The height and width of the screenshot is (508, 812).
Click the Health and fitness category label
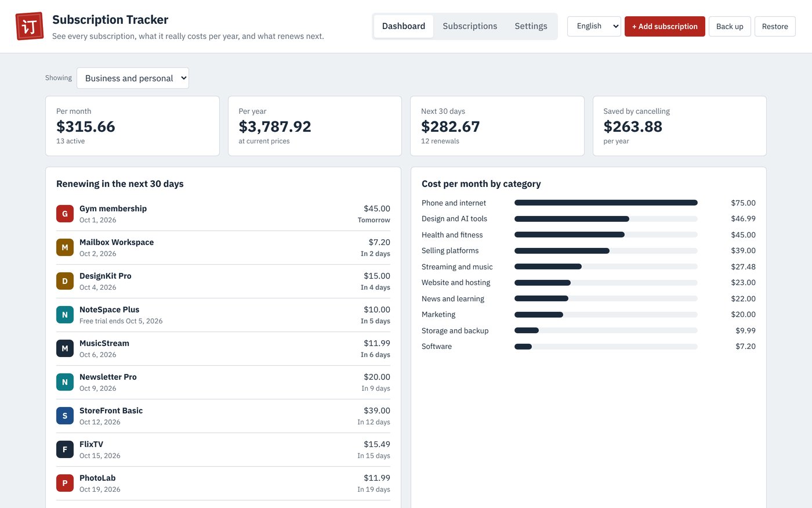pyautogui.click(x=452, y=235)
